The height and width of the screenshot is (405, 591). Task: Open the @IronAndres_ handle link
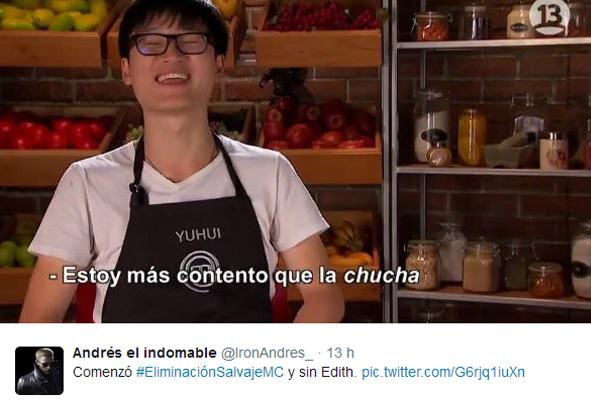point(267,353)
